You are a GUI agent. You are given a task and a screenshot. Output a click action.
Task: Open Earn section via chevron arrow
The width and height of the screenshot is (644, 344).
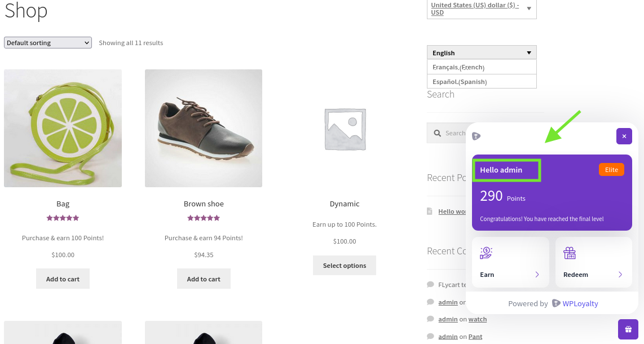click(537, 275)
